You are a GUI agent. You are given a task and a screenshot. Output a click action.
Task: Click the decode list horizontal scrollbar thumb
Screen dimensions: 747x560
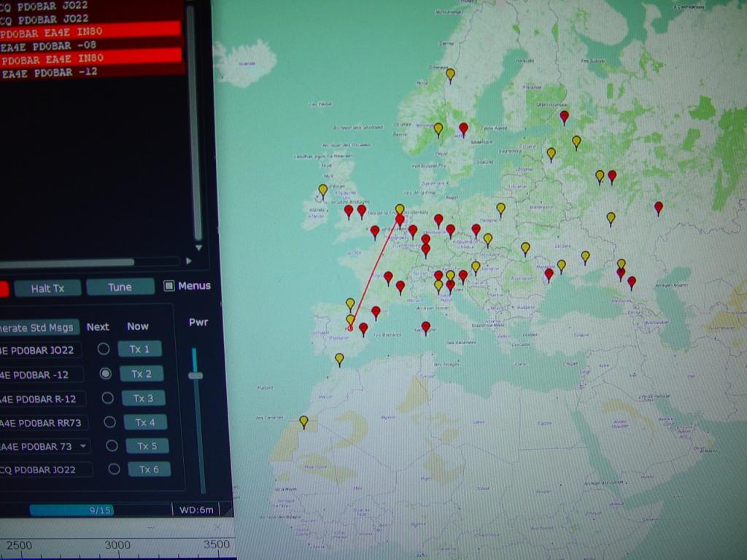coord(66,262)
